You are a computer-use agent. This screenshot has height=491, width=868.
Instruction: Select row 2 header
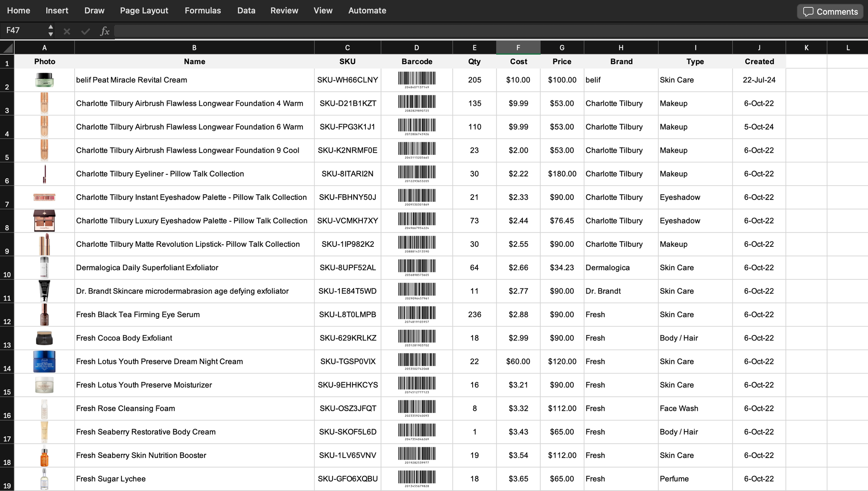pos(7,80)
